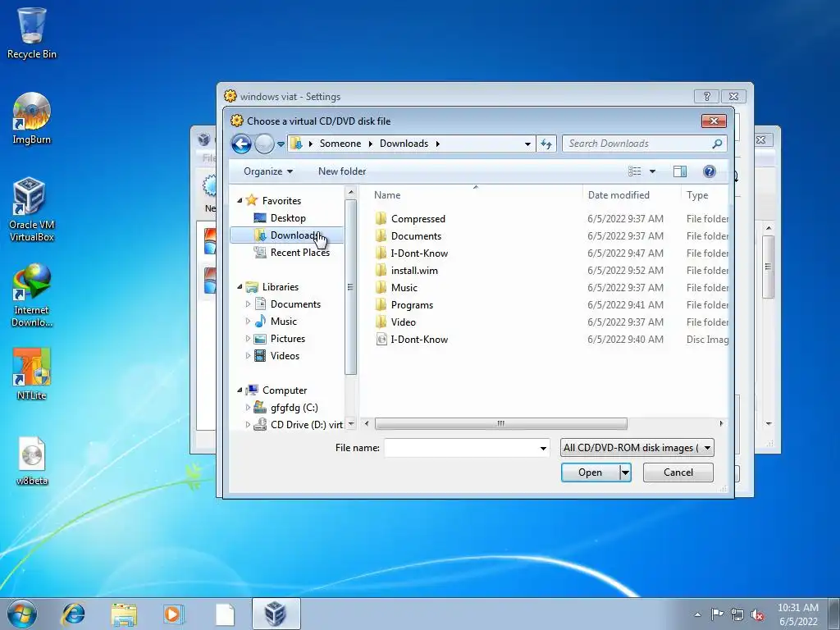The width and height of the screenshot is (840, 630).
Task: Select the ImgBurn desktop shortcut
Action: pos(32,118)
